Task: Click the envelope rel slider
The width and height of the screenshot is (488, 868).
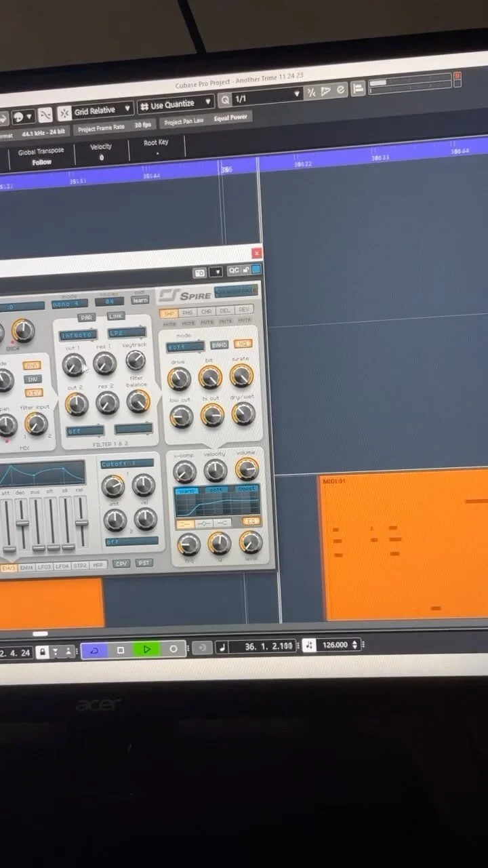Action: click(81, 522)
